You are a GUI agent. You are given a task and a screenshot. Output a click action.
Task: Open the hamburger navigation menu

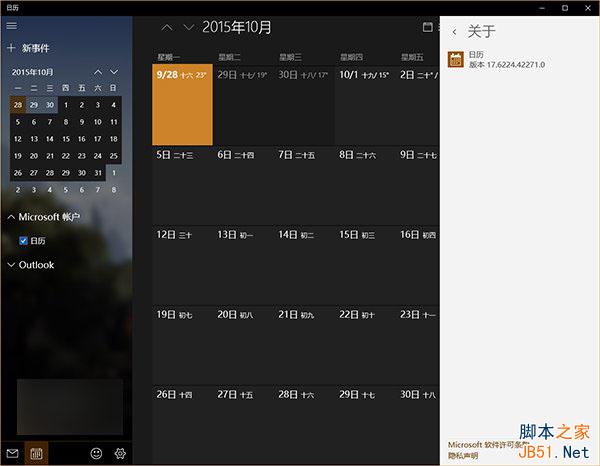point(11,26)
